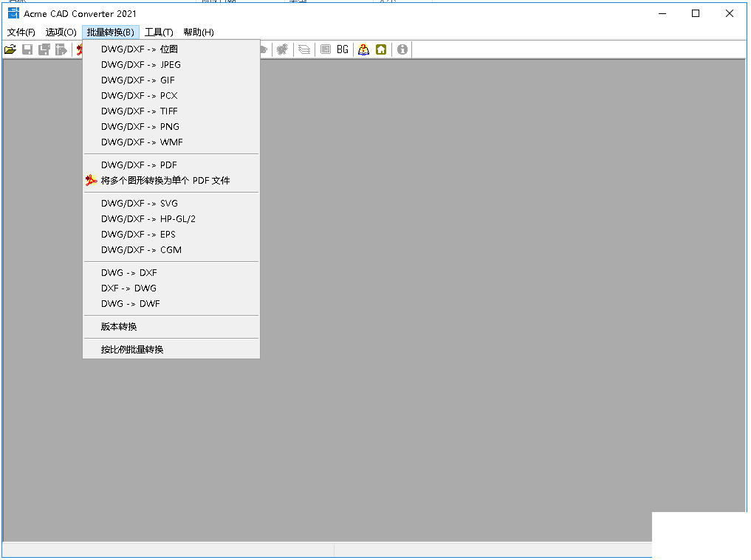This screenshot has width=751, height=560.
Task: Choose DWG/DXF -> WMF conversion
Action: tap(171, 142)
